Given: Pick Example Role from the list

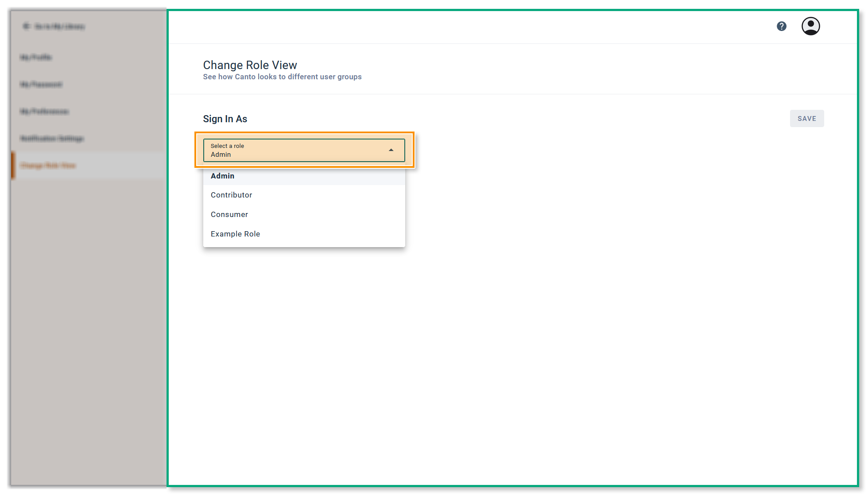Looking at the screenshot, I should 304,234.
